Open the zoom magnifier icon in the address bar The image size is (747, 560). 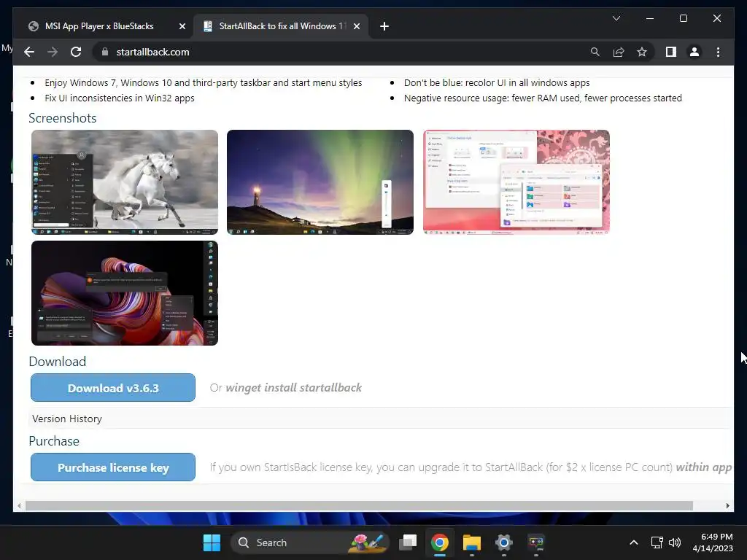[595, 52]
